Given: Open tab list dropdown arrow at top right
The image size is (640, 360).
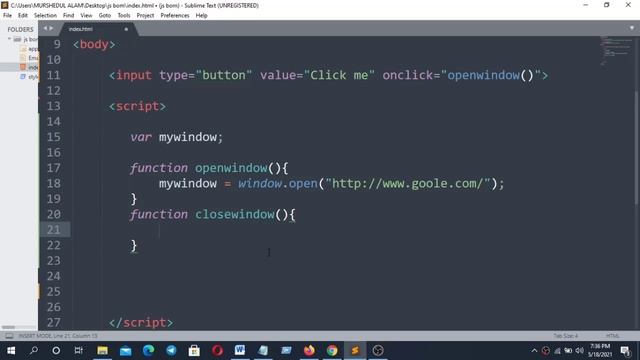Looking at the screenshot, I should 632,28.
